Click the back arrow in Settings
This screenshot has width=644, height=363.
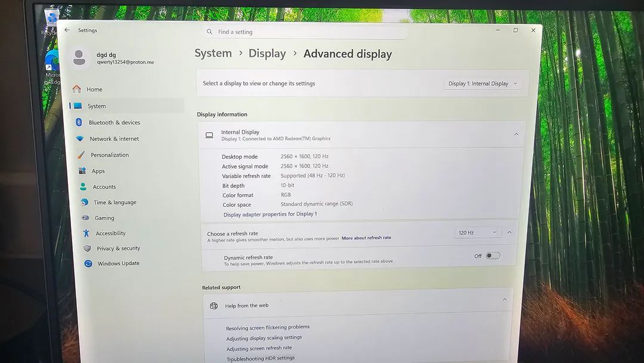[67, 30]
